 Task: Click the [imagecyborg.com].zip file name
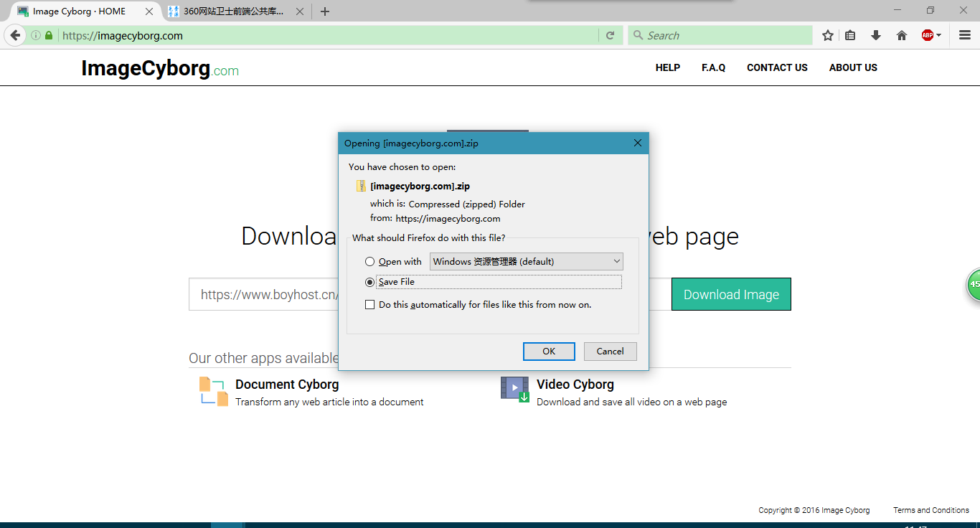click(x=420, y=186)
